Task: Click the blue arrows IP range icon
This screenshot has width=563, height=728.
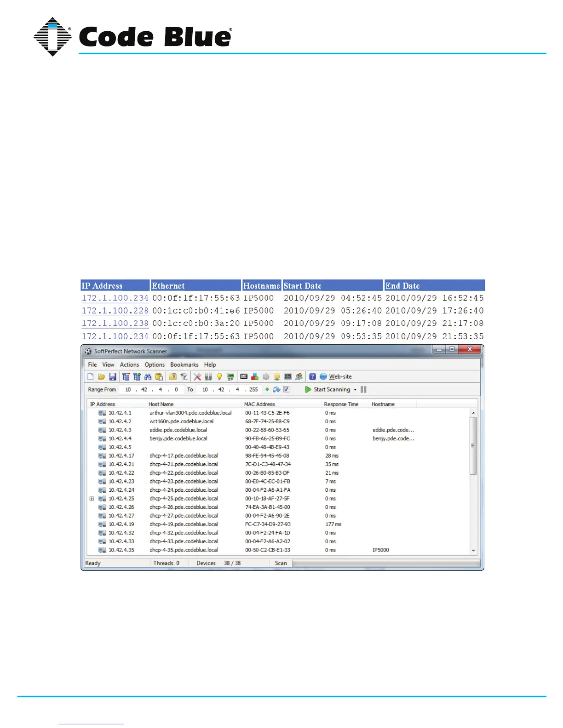Action: pyautogui.click(x=276, y=389)
